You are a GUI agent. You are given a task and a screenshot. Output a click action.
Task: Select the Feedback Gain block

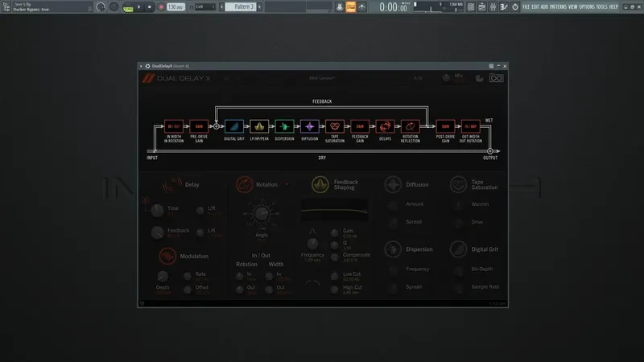pyautogui.click(x=360, y=126)
